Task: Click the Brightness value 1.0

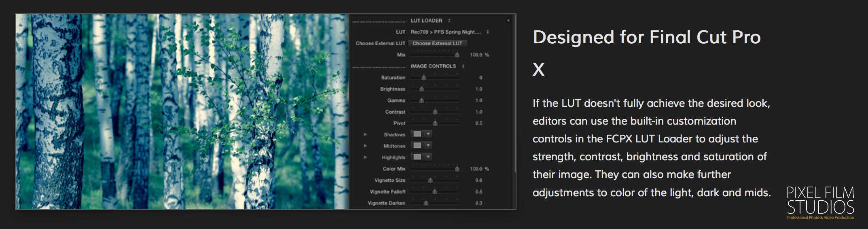Action: click(x=479, y=89)
